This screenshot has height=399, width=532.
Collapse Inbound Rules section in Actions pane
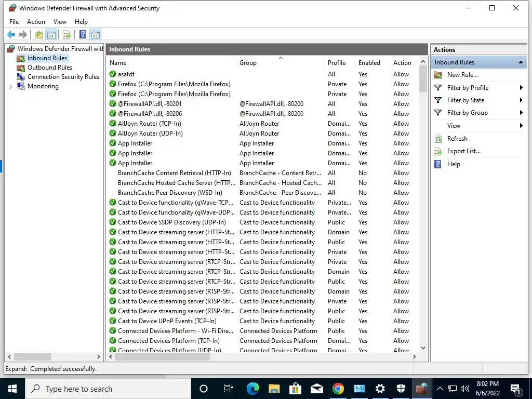[521, 62]
